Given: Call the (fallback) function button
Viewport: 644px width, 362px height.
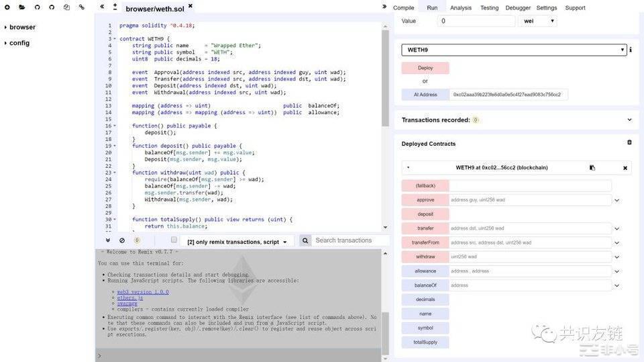Looking at the screenshot, I should coord(425,185).
